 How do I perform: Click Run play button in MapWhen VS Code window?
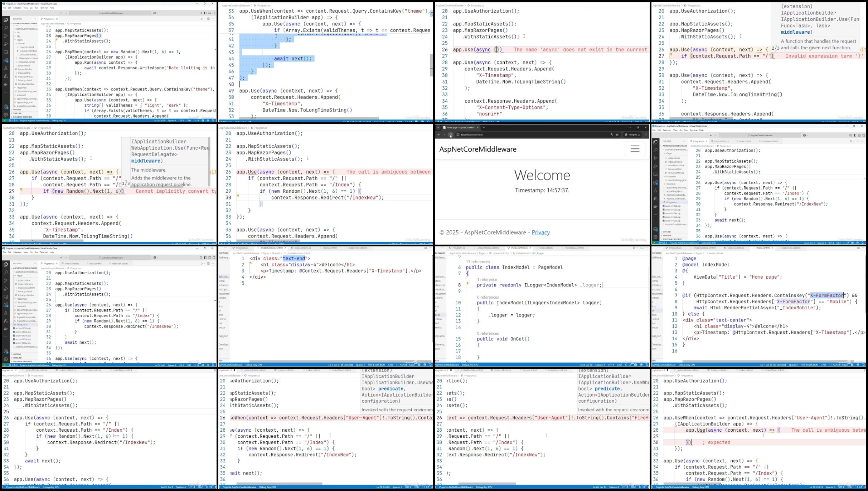(x=202, y=19)
